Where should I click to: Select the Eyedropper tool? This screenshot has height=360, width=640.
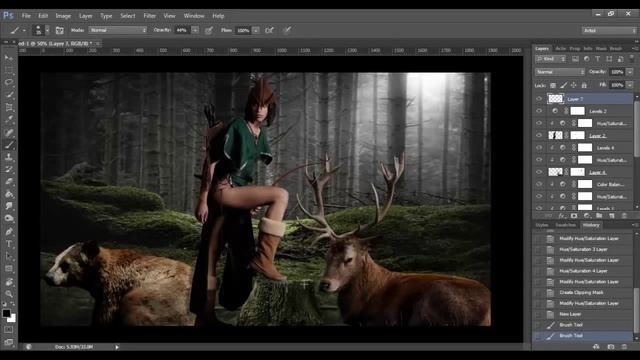tap(9, 120)
